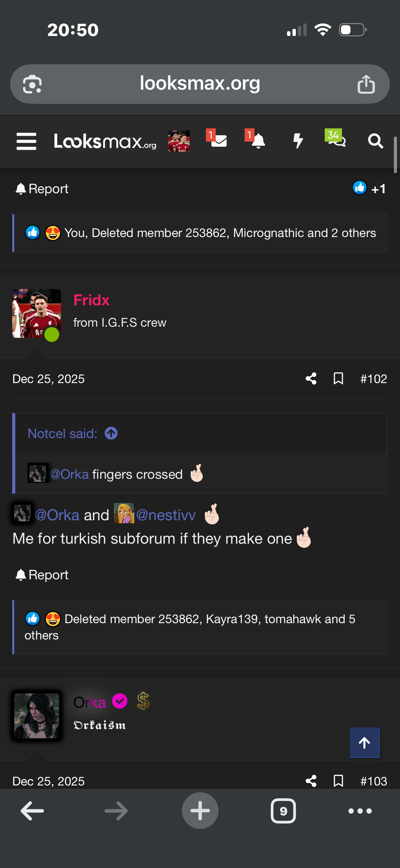400x868 pixels.
Task: Tap the lightning bolt what's new icon
Action: coord(298,141)
